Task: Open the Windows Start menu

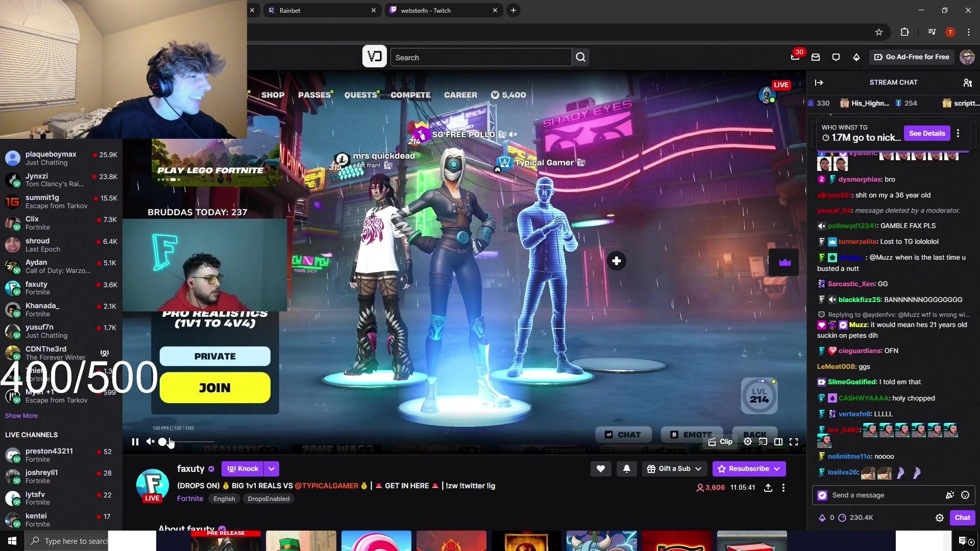Action: (x=12, y=541)
